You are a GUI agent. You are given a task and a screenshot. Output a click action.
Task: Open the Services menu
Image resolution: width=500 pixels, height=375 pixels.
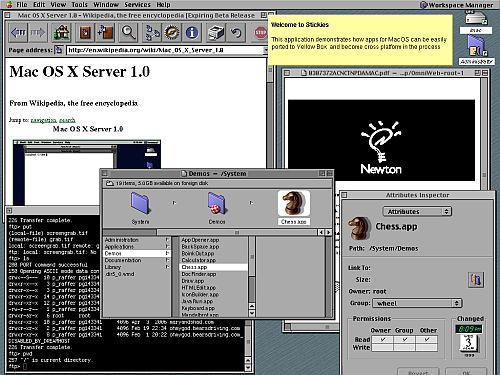point(137,5)
